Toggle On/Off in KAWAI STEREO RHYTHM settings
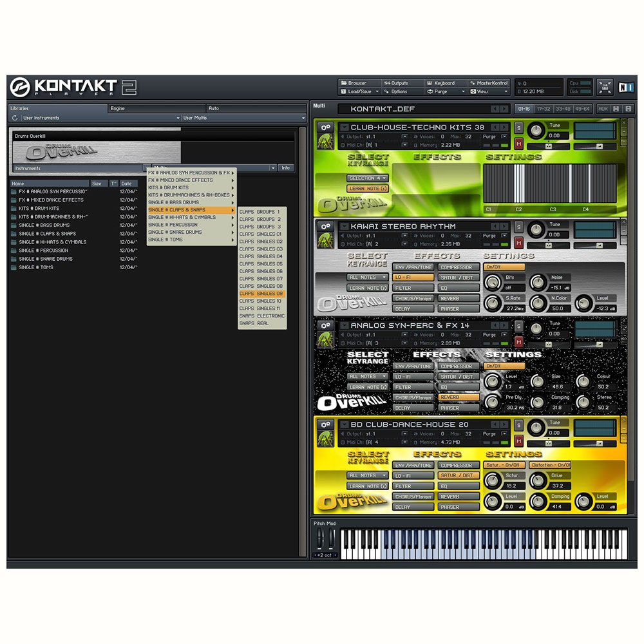Image resolution: width=644 pixels, height=644 pixels. click(504, 267)
